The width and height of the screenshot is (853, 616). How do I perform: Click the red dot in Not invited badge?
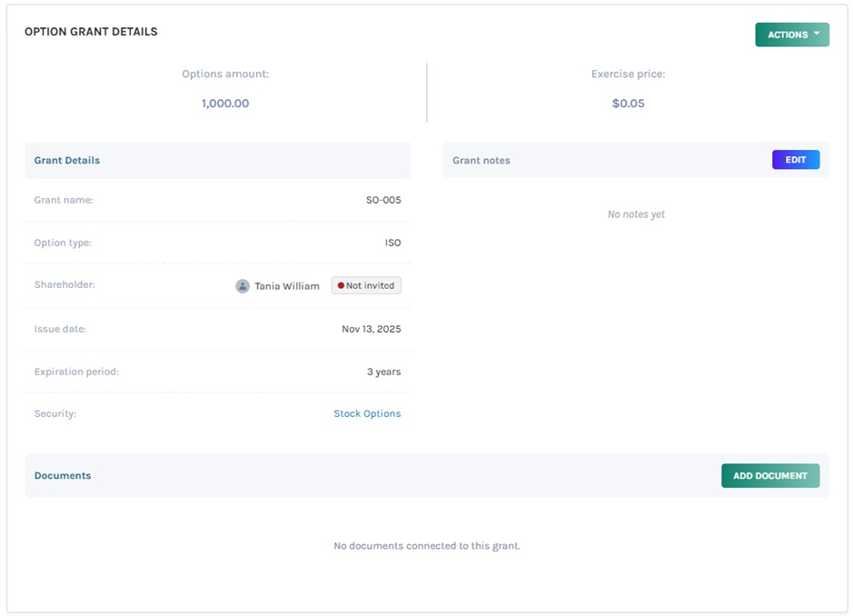click(341, 285)
